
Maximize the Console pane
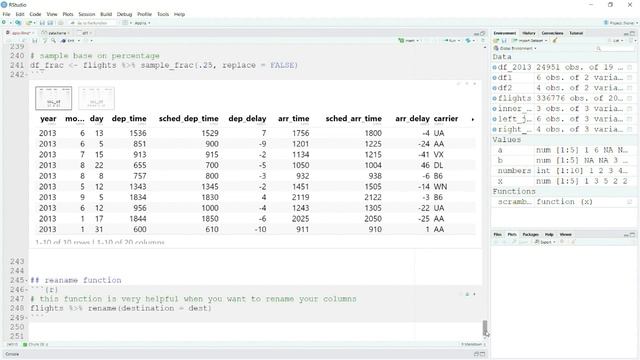pyautogui.click(x=483, y=354)
